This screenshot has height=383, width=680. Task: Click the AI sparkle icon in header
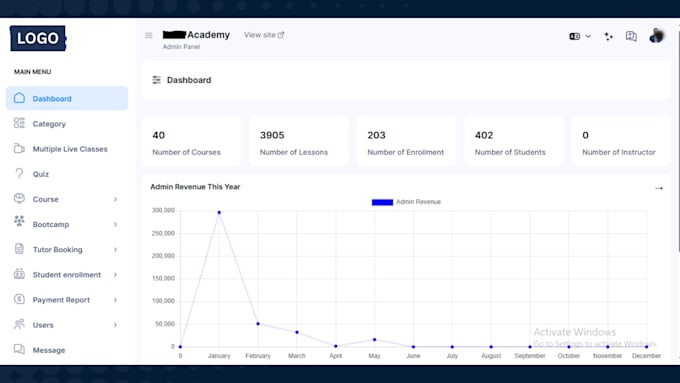608,36
